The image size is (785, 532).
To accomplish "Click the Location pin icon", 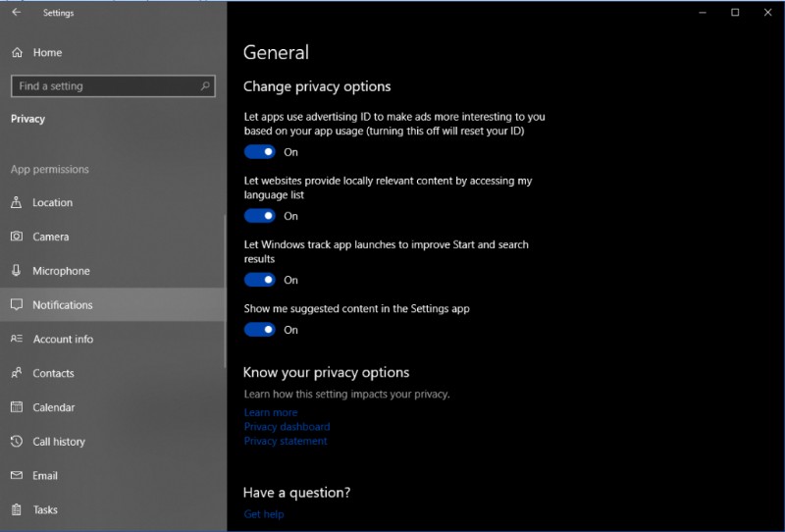I will 17,202.
